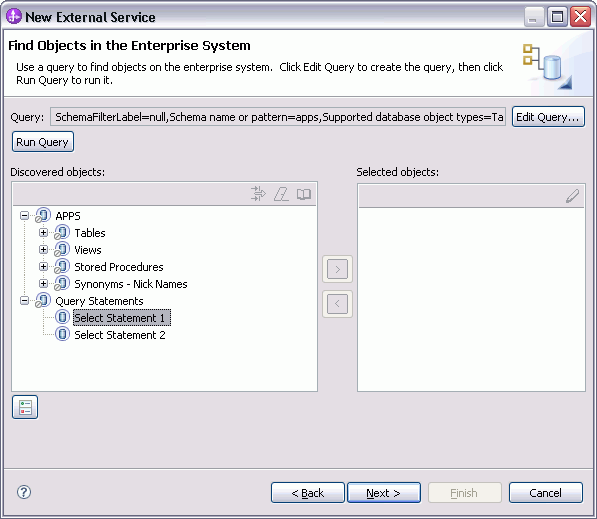
Task: Select Select Statement 1 item
Action: (x=121, y=318)
